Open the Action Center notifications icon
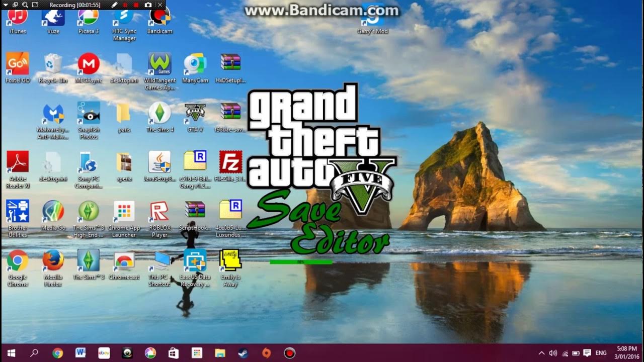The width and height of the screenshot is (644, 362). [587, 353]
